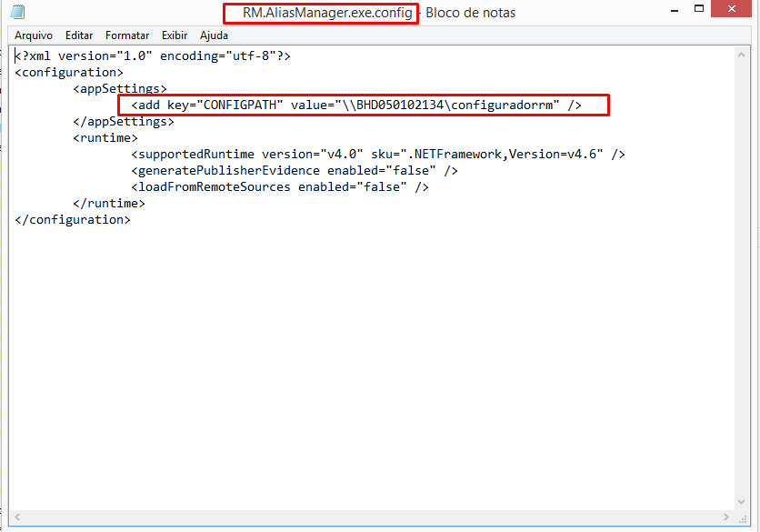Open the Formatar menu

tap(127, 35)
